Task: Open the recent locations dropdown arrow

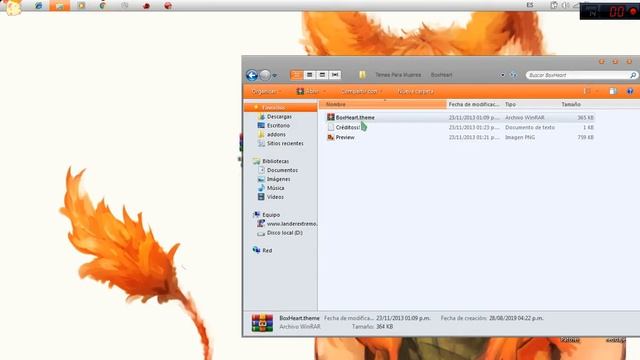Action: point(275,76)
